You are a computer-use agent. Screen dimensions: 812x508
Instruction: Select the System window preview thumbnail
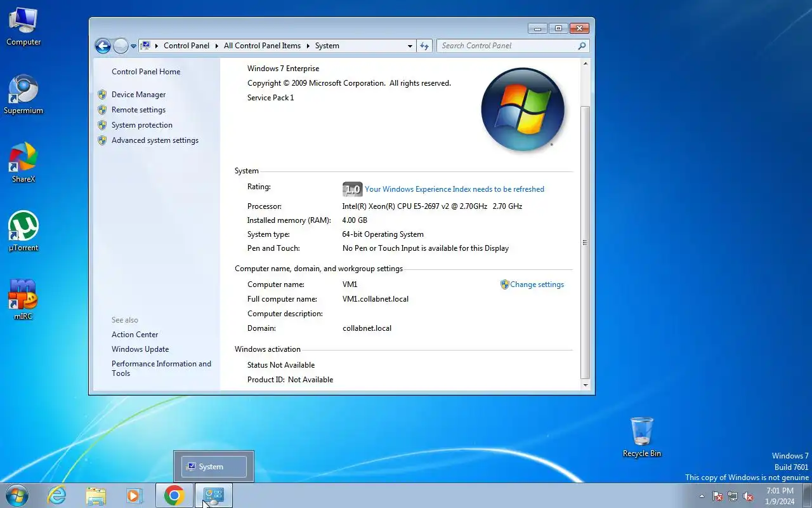(x=214, y=467)
